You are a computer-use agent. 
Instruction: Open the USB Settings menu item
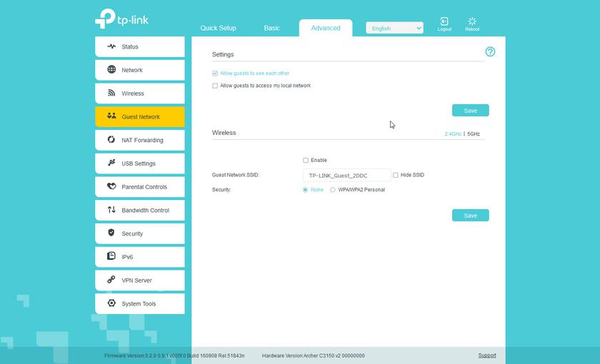pos(140,163)
